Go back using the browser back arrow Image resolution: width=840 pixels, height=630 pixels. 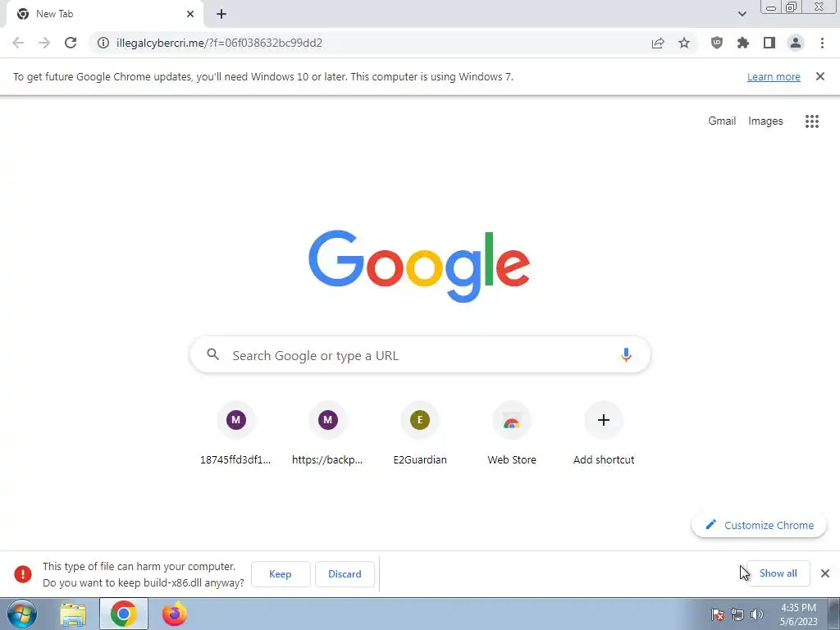click(18, 43)
